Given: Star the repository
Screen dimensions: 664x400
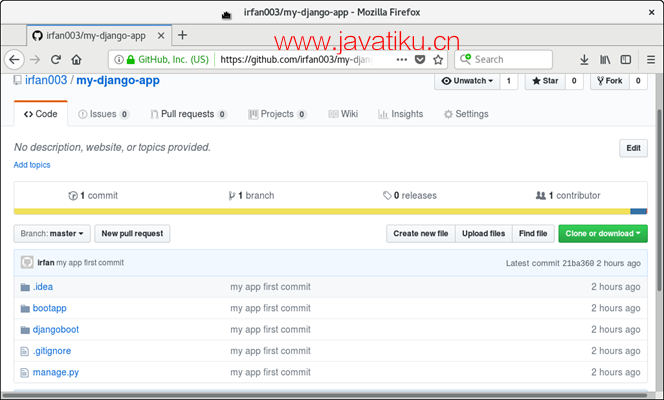Looking at the screenshot, I should 545,81.
